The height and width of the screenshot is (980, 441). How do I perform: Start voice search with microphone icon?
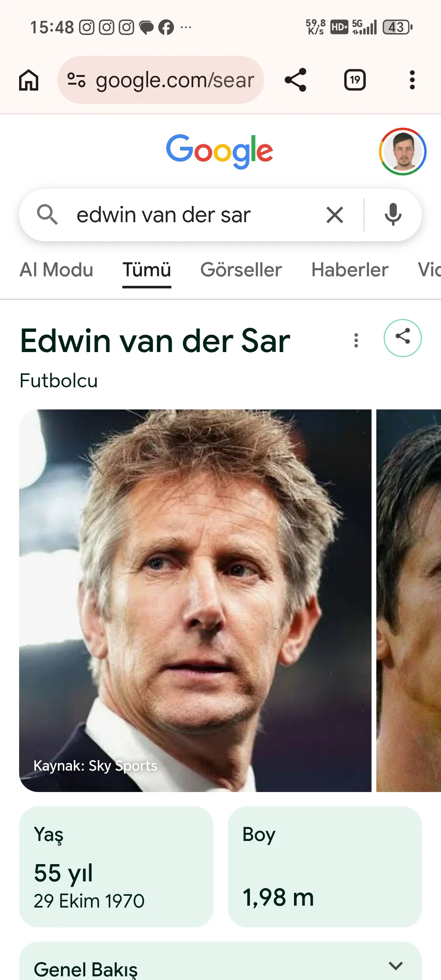pos(393,214)
